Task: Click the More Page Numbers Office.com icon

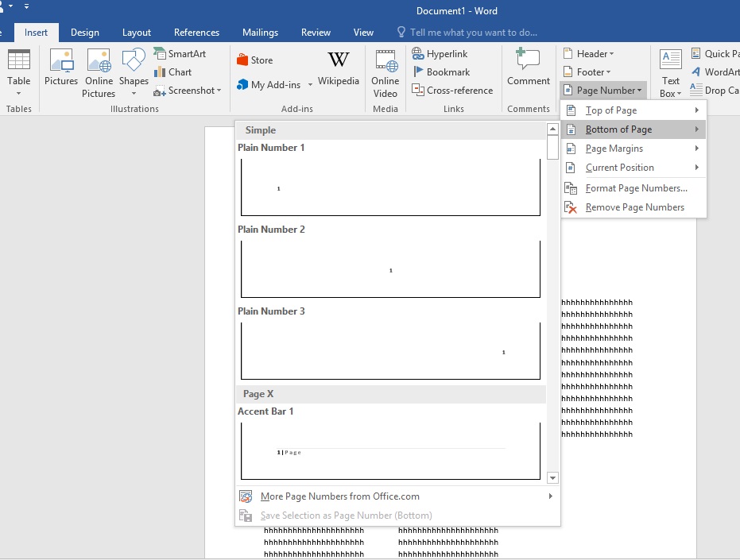Action: [x=246, y=496]
